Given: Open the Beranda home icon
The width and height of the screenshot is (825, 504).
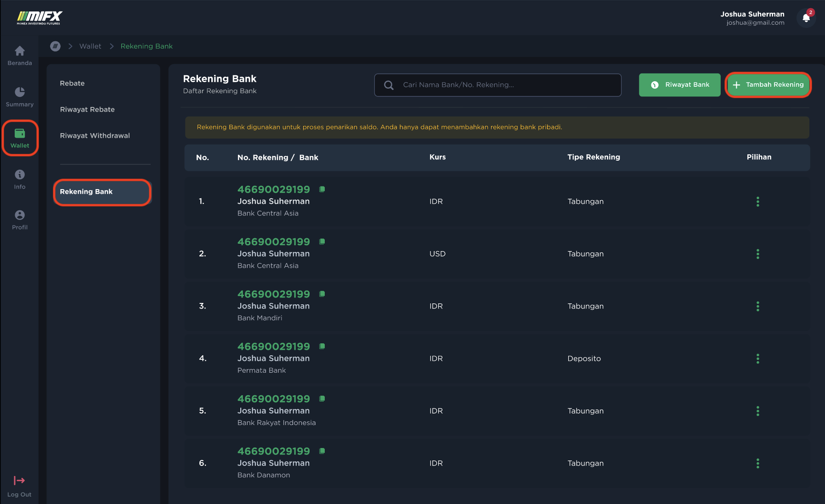Looking at the screenshot, I should (20, 50).
